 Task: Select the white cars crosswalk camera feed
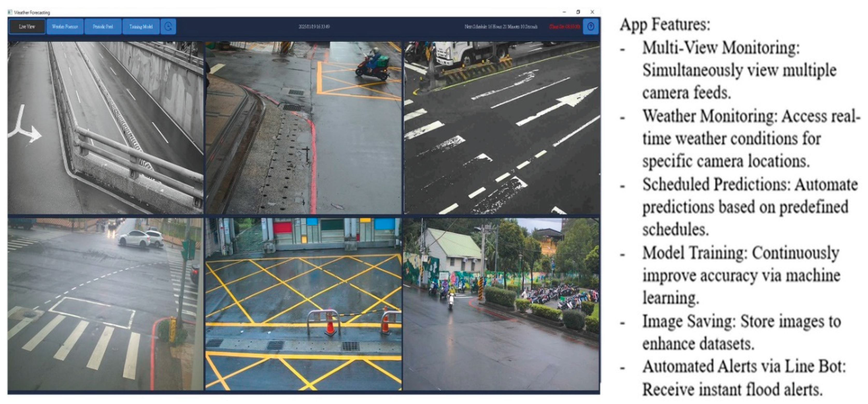pos(105,304)
